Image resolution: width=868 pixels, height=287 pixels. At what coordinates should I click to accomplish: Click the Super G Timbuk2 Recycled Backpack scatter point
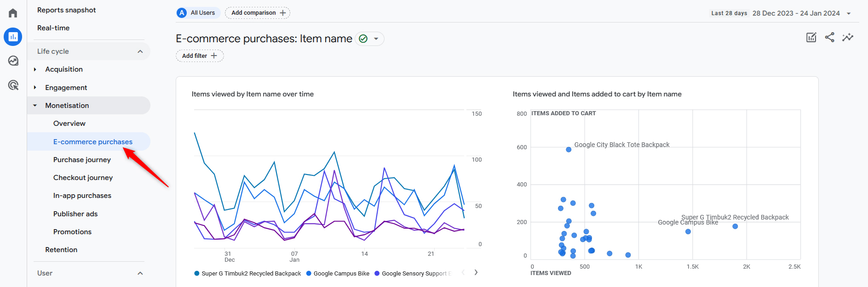[735, 226]
